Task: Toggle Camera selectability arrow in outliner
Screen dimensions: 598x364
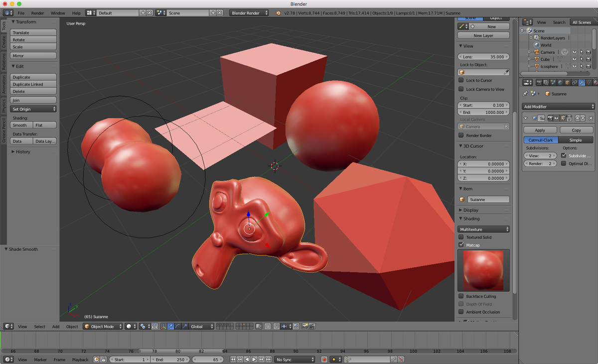Action: (582, 52)
